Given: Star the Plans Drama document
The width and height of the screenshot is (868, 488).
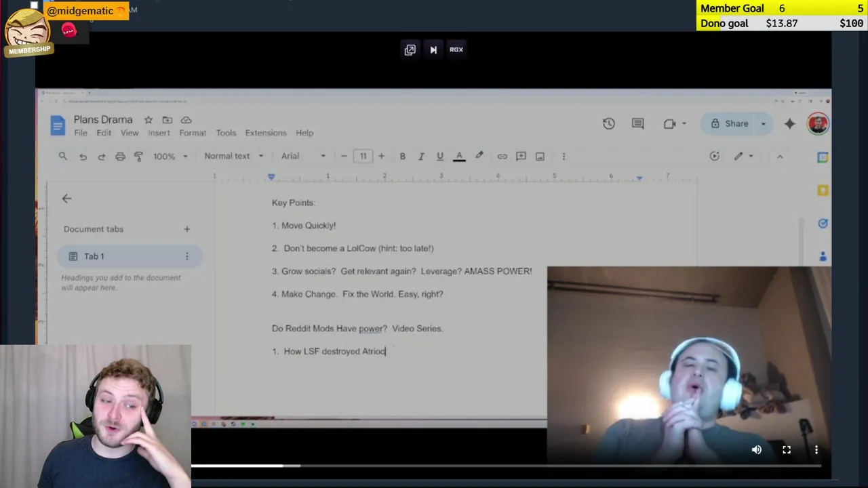Looking at the screenshot, I should [x=148, y=120].
